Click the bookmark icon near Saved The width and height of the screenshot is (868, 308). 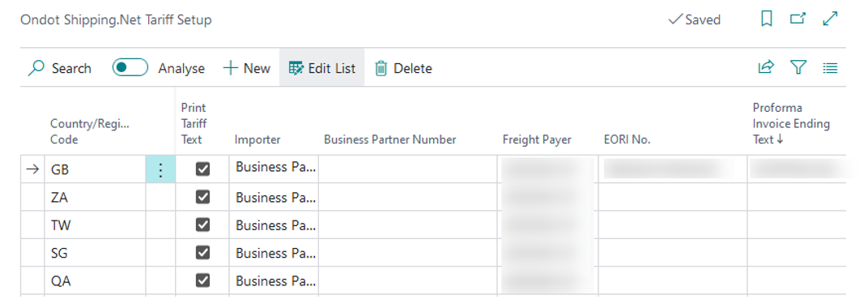click(767, 20)
